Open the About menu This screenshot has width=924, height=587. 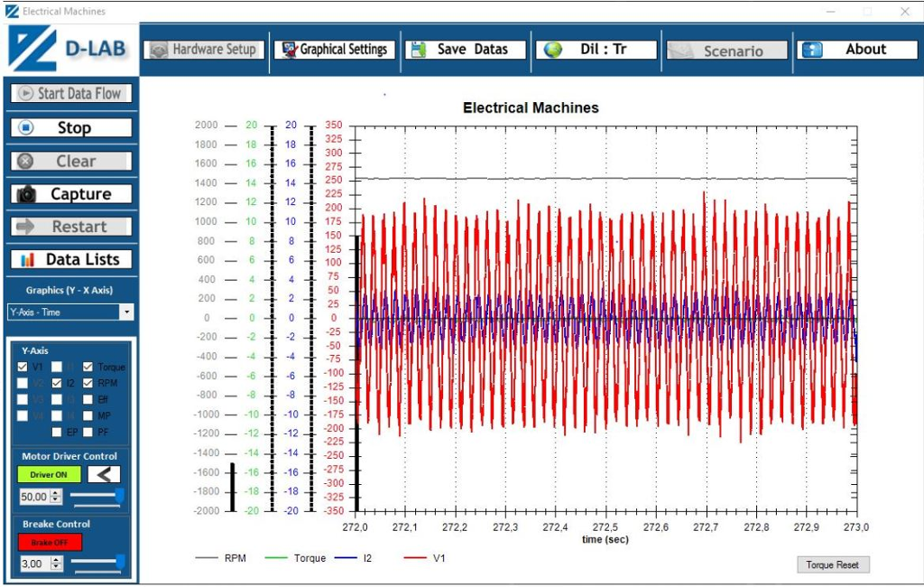[x=859, y=50]
